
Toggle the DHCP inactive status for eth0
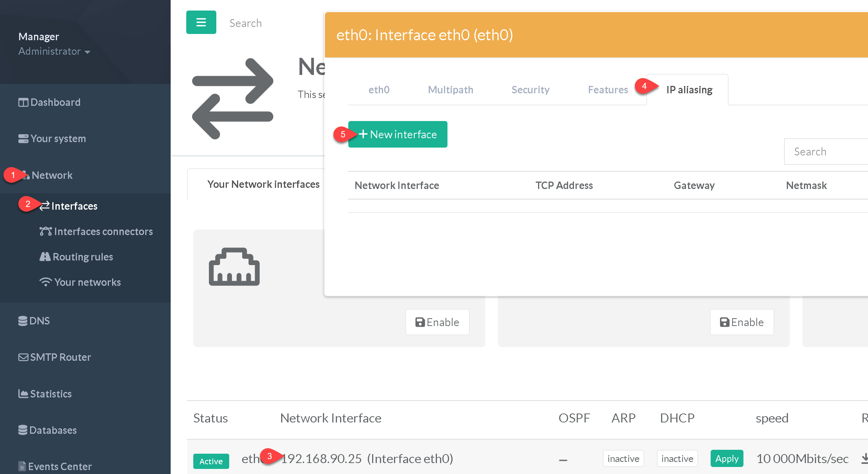coord(677,458)
